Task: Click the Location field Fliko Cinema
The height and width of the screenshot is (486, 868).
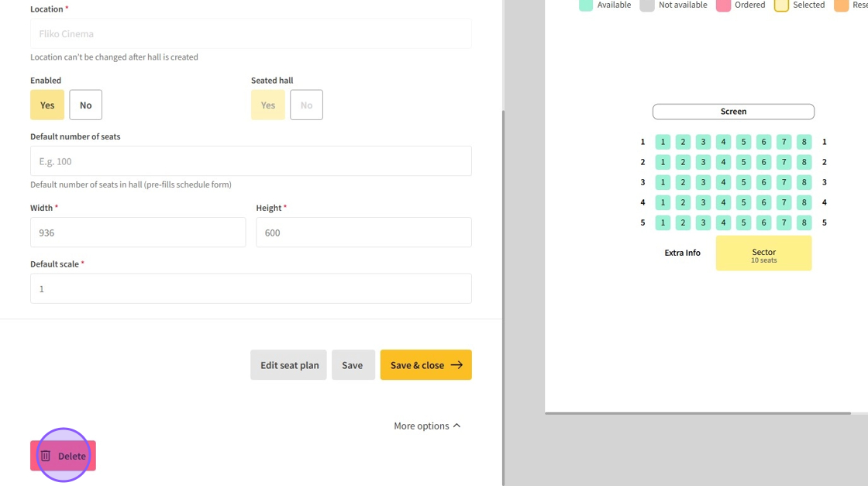Action: pos(250,34)
